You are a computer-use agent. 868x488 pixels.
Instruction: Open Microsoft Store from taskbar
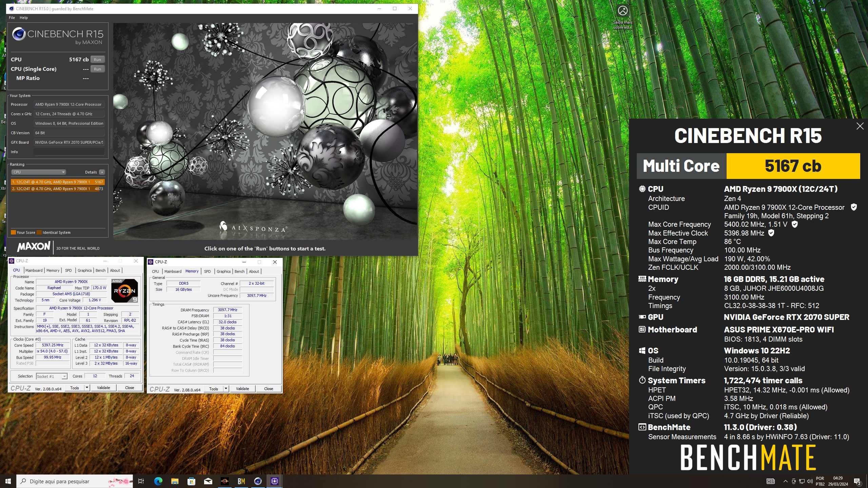coord(191,481)
